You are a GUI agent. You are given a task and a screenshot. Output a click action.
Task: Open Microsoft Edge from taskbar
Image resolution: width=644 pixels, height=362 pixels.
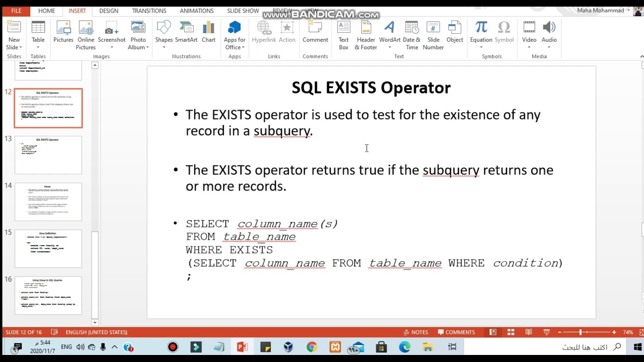click(405, 347)
